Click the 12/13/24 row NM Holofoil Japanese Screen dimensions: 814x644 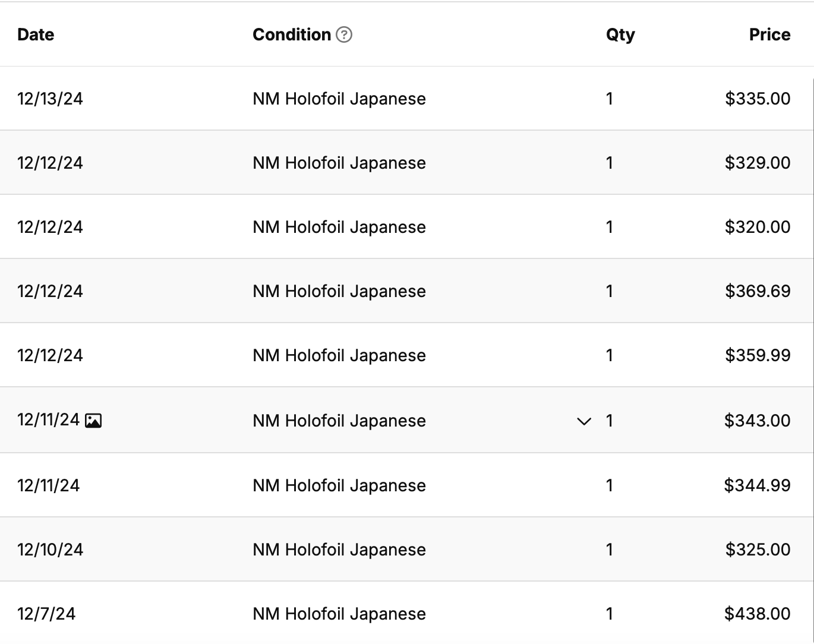click(339, 99)
